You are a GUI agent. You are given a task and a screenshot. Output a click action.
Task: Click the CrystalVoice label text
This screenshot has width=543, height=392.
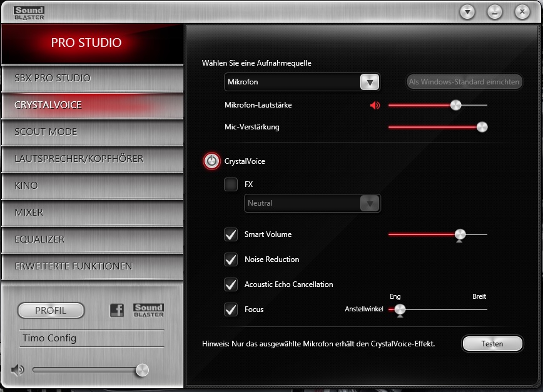(x=245, y=161)
